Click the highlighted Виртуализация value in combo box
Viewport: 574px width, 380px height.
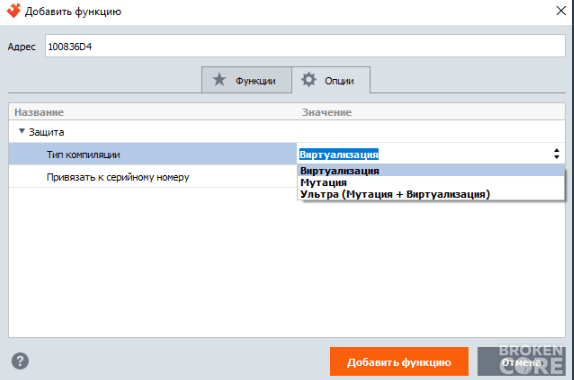click(x=339, y=154)
